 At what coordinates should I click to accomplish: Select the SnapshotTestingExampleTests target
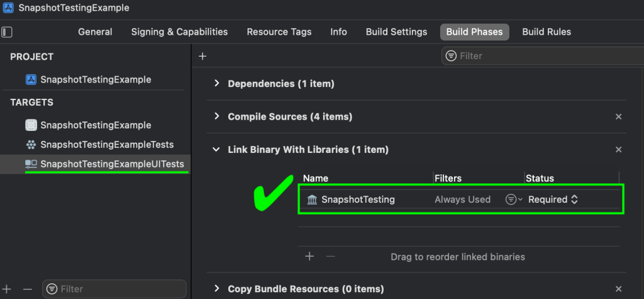point(95,145)
